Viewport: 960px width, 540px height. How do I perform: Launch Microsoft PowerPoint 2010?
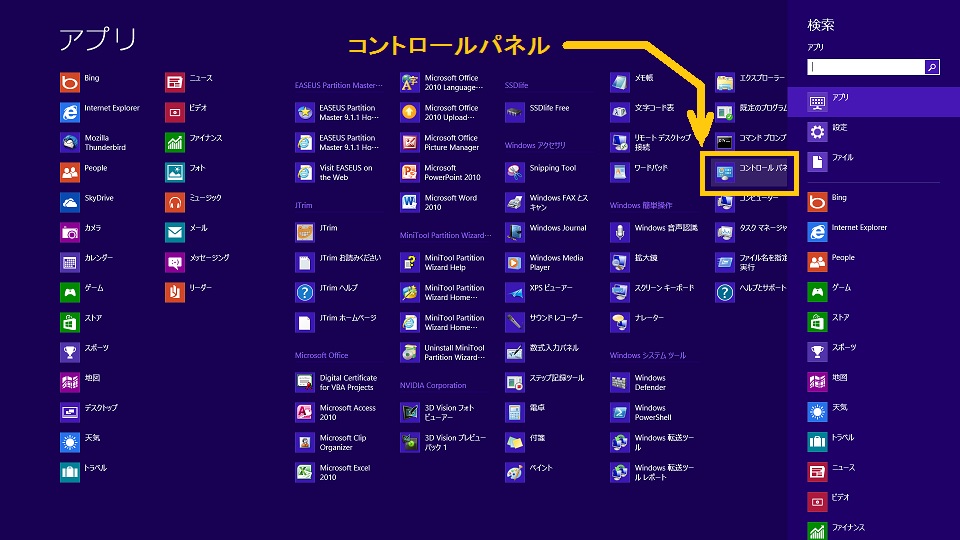441,172
